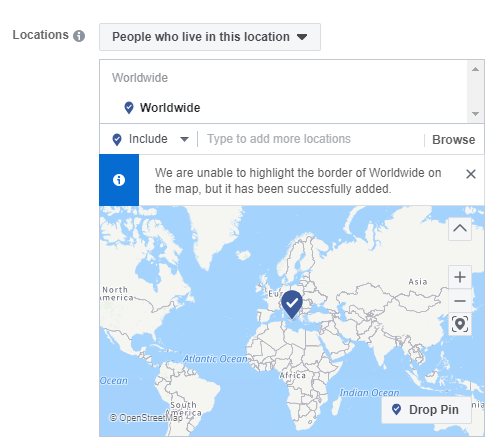Zoom out on the map
Viewport: 500px width, 443px height.
point(460,301)
